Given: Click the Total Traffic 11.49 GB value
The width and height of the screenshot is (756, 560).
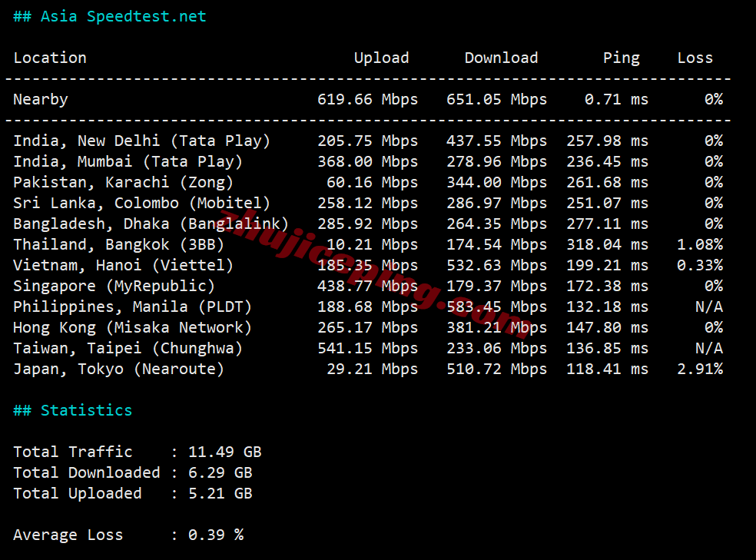Looking at the screenshot, I should click(x=224, y=452).
